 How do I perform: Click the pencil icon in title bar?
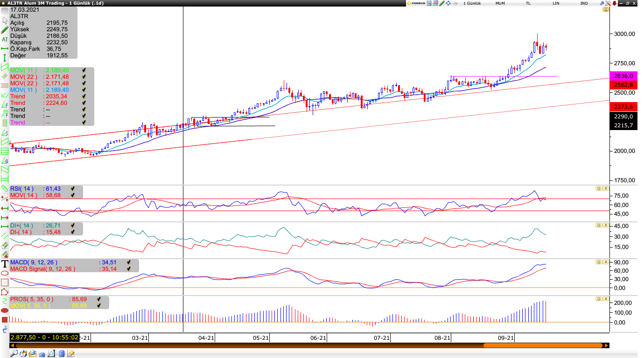pyautogui.click(x=442, y=3)
